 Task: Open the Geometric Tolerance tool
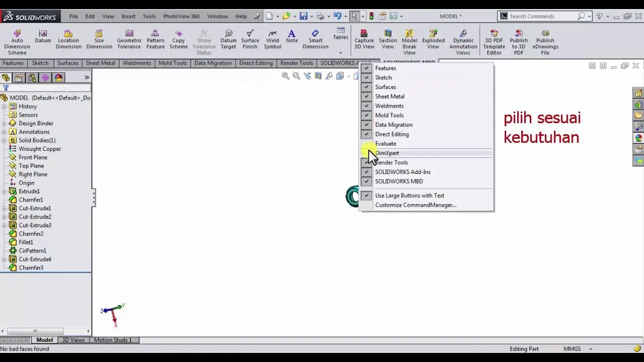coord(129,39)
